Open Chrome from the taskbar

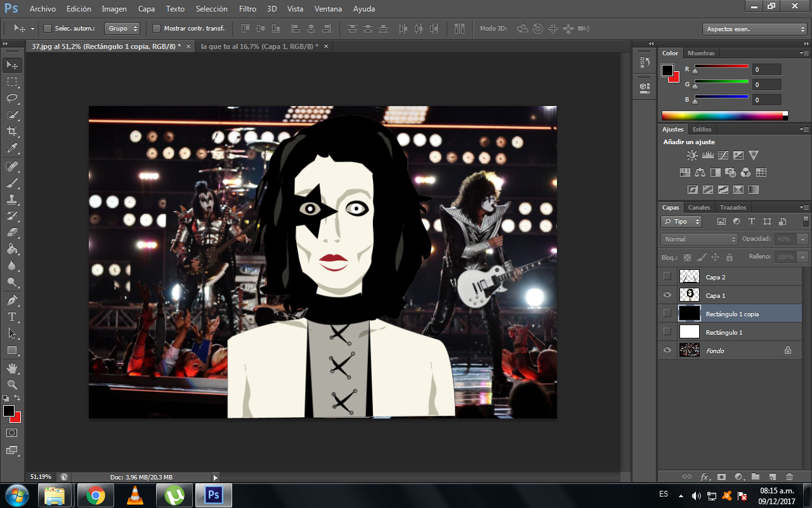96,495
